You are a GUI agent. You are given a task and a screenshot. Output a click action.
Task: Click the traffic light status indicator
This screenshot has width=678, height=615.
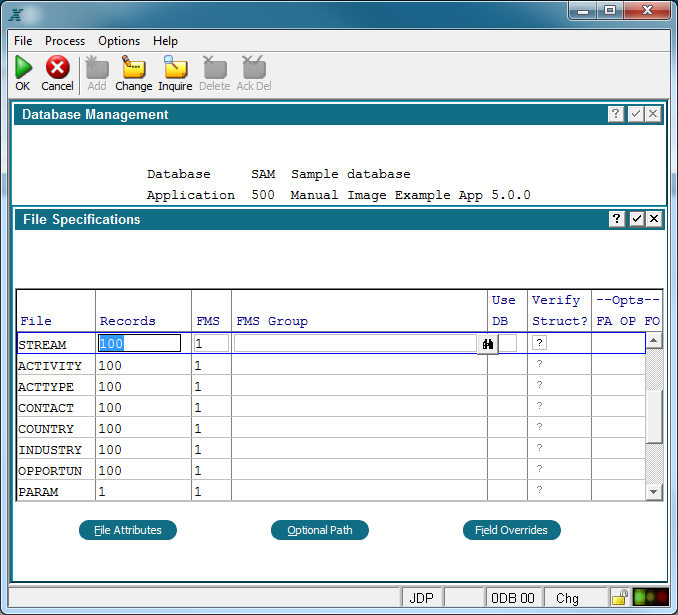pyautogui.click(x=651, y=598)
